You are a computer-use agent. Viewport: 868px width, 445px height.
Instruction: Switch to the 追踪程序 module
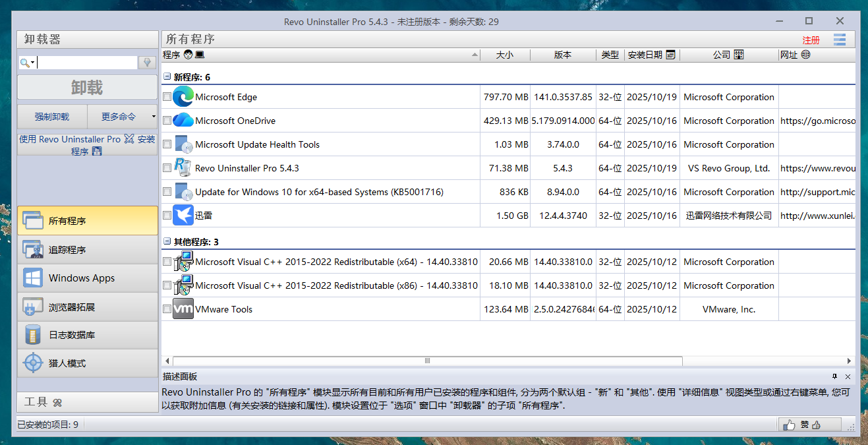coord(88,250)
